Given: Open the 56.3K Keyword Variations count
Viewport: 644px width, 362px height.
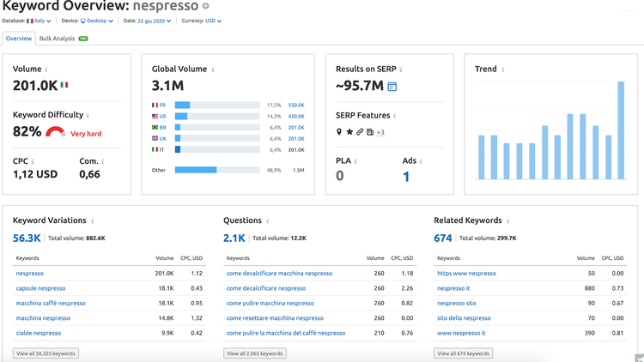Looking at the screenshot, I should point(27,238).
